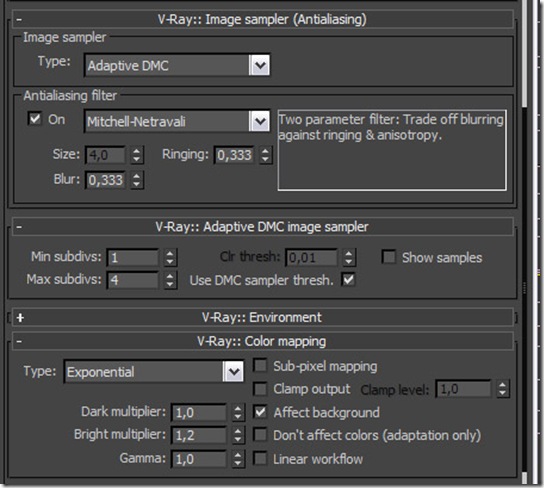Collapse the V-Ray Color mapping rollout

(19, 342)
